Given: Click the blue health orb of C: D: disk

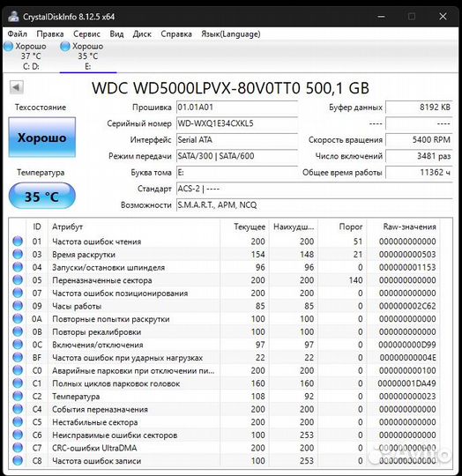Looking at the screenshot, I should tap(9, 46).
